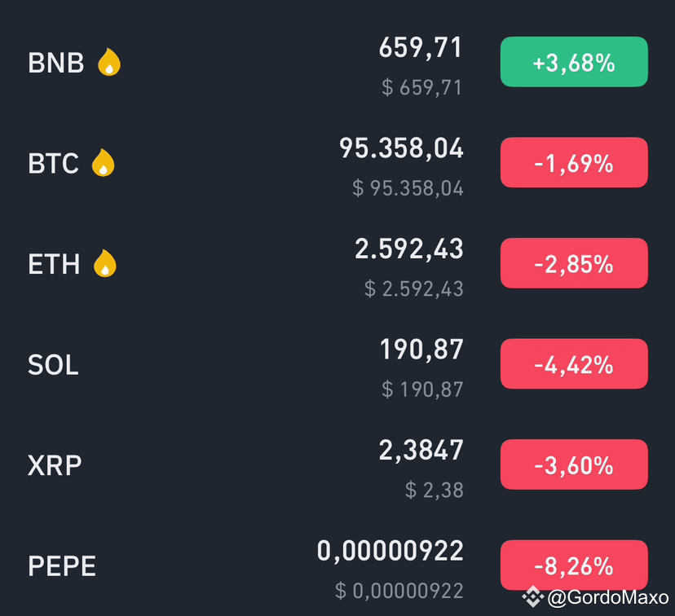This screenshot has width=675, height=616.
Task: Open the BNB coin name
Action: (x=56, y=63)
